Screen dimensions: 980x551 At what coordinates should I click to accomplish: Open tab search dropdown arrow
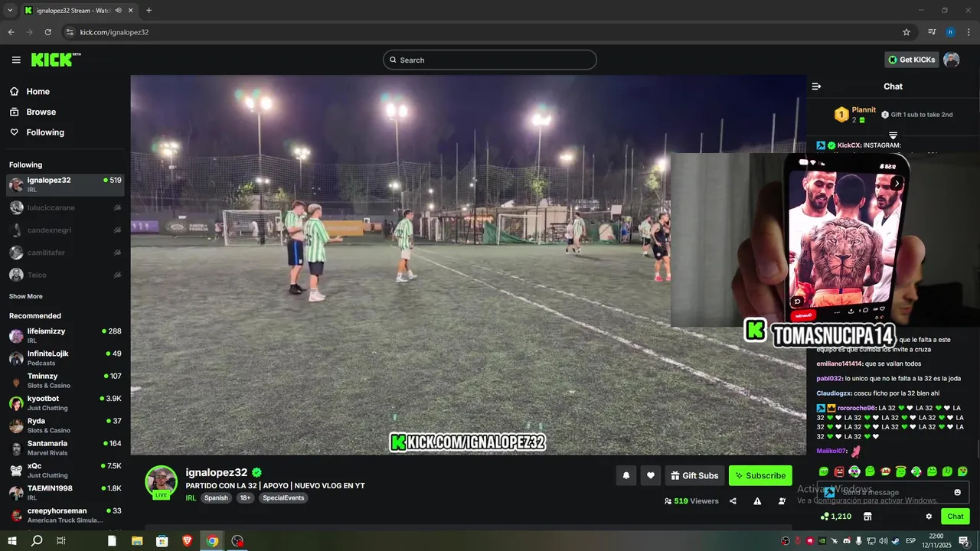pyautogui.click(x=10, y=10)
